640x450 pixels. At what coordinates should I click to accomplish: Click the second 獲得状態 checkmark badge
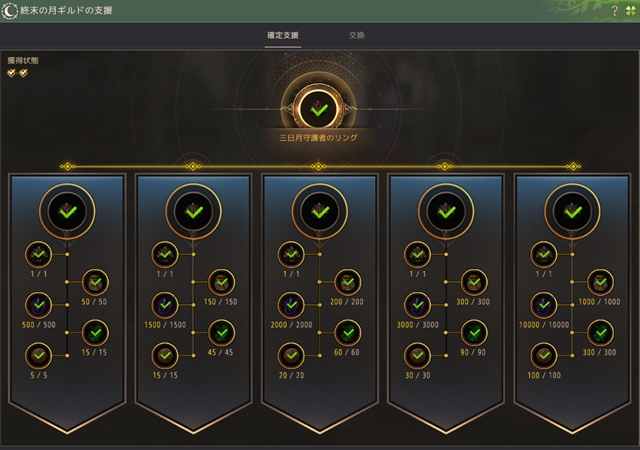[x=23, y=73]
